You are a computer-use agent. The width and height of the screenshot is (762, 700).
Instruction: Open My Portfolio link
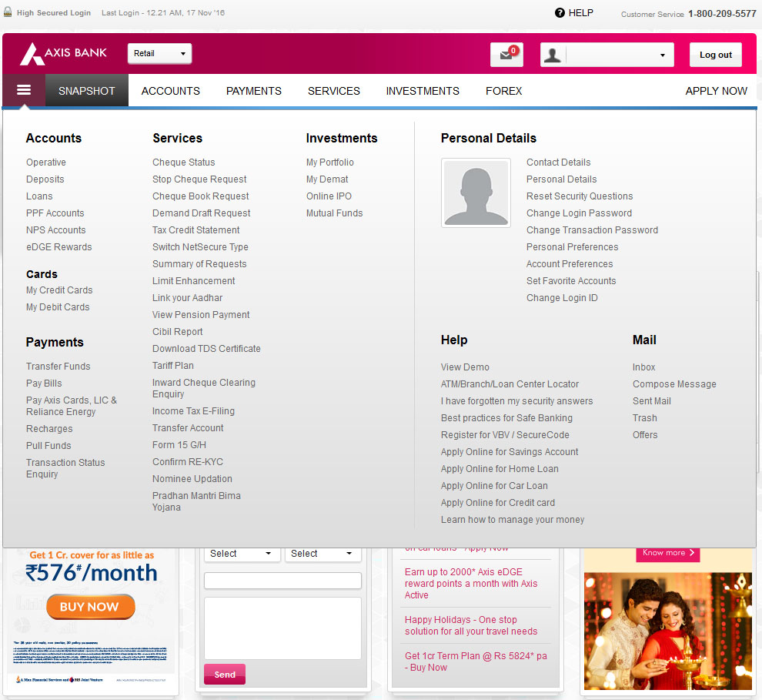point(330,162)
